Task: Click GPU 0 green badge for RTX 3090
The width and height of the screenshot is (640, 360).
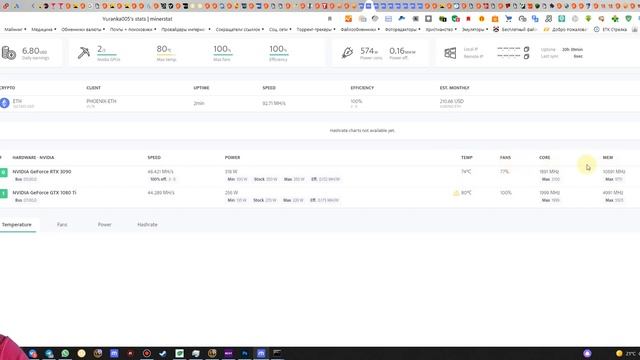Action: coord(4,172)
